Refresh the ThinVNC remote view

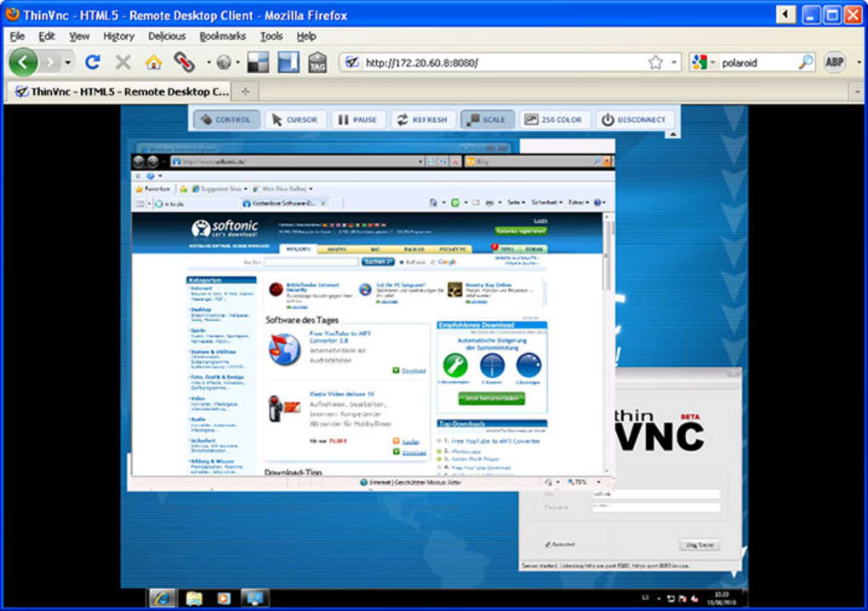point(422,119)
